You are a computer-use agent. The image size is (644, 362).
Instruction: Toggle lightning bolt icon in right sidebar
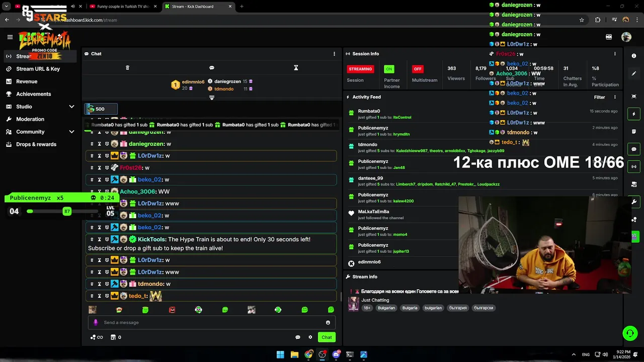634,114
